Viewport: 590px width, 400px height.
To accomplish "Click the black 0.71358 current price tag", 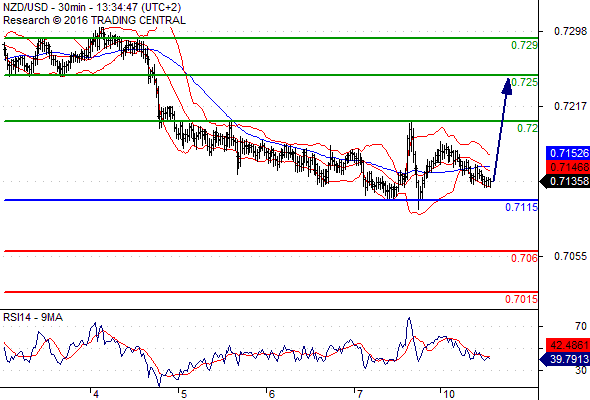I will click(x=565, y=181).
